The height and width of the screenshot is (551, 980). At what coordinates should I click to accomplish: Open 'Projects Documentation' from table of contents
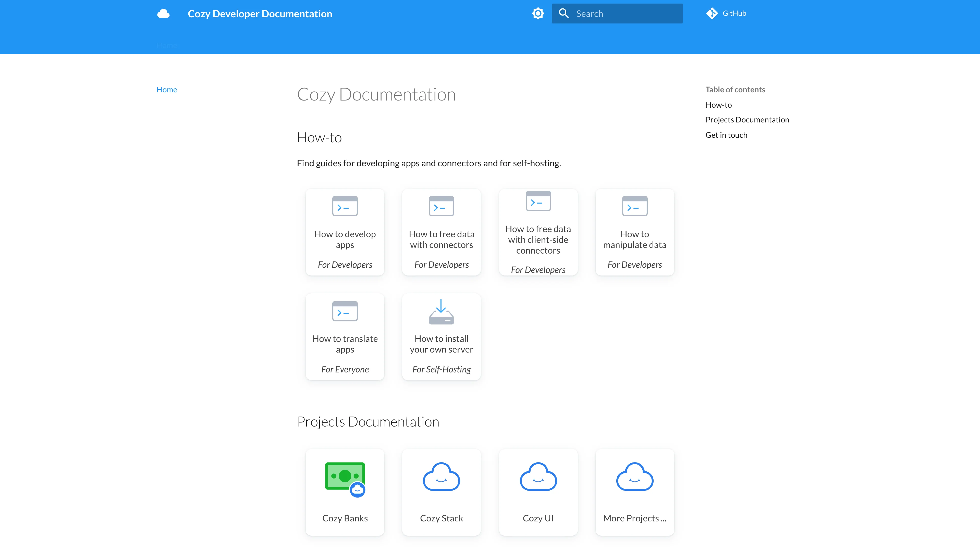[x=747, y=119]
